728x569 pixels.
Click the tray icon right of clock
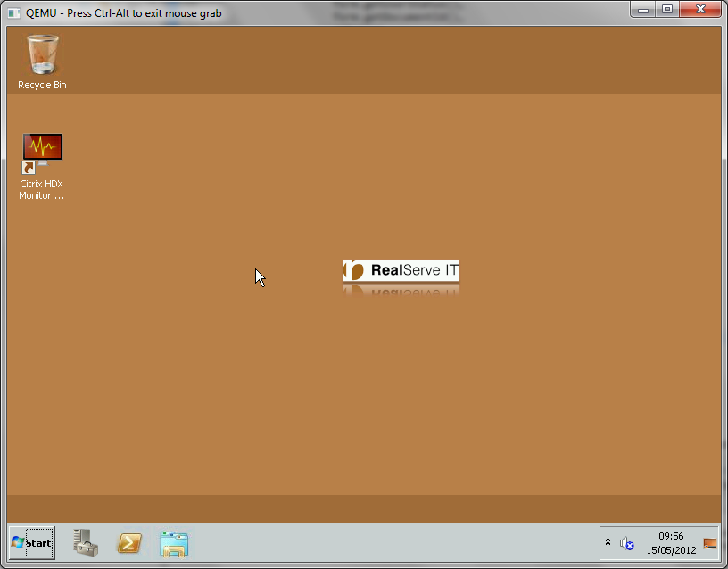pyautogui.click(x=710, y=543)
